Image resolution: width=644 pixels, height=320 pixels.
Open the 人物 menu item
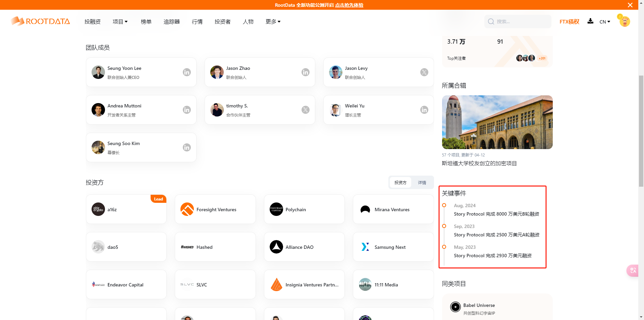click(x=248, y=21)
